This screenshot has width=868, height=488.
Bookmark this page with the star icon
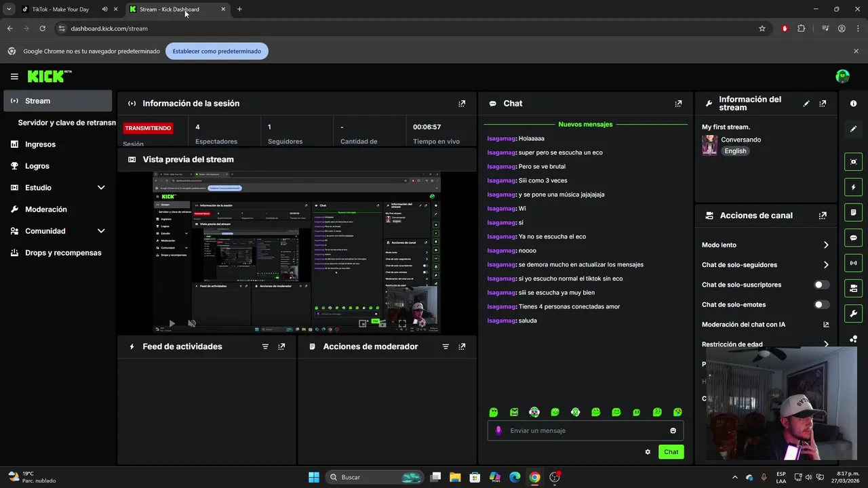(x=762, y=28)
